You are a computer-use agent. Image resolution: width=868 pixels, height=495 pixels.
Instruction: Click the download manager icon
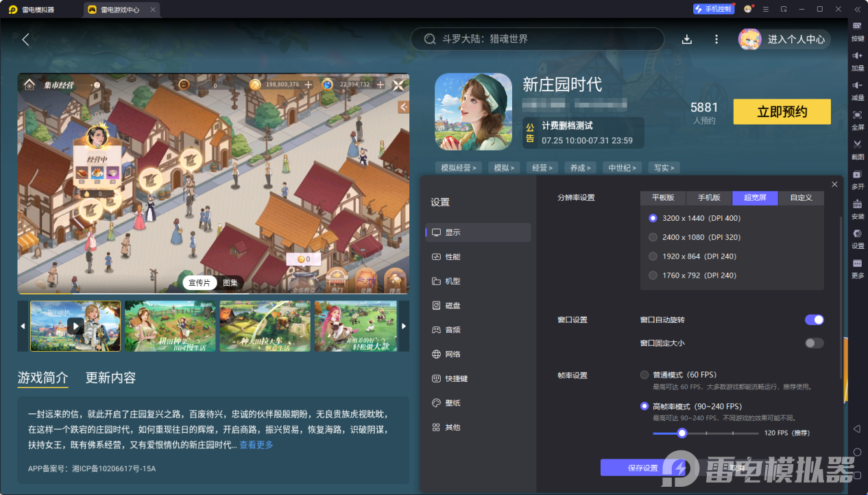(686, 39)
